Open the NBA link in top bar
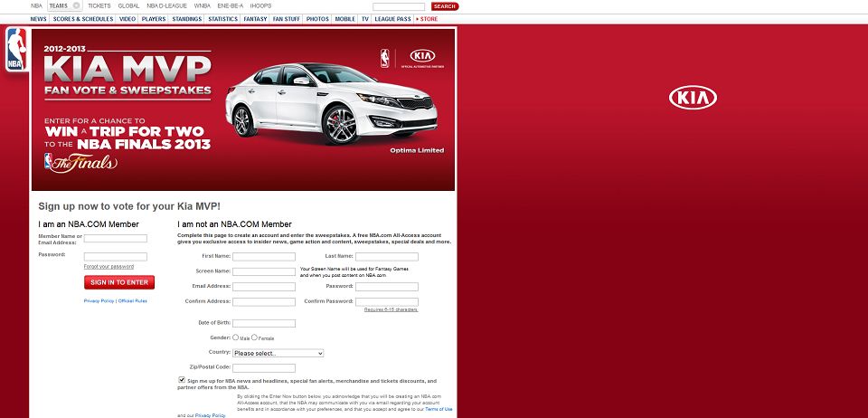The height and width of the screenshot is (418, 868). click(x=36, y=6)
